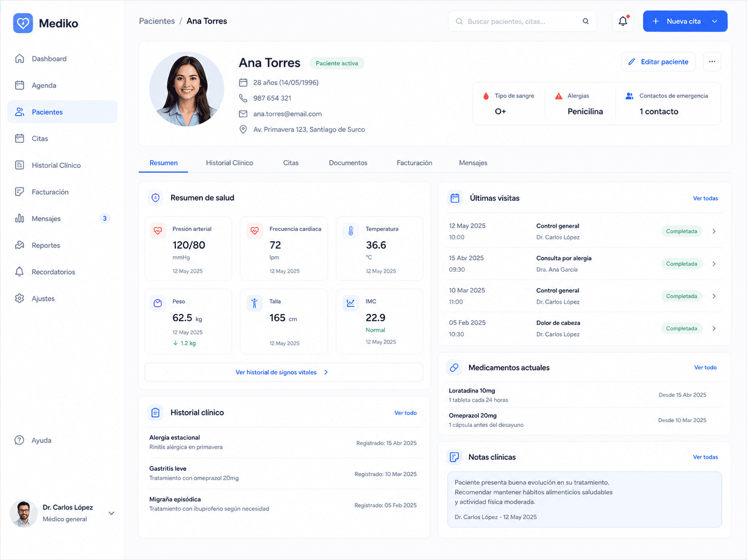Switch to the Facturación tab
This screenshot has width=747, height=560.
point(414,163)
